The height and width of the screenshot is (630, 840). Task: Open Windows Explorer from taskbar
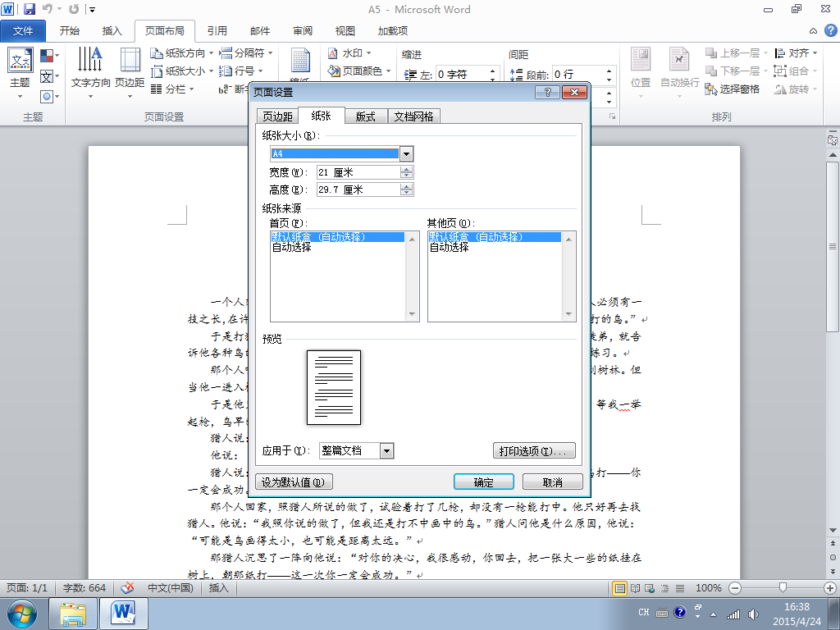click(x=73, y=614)
